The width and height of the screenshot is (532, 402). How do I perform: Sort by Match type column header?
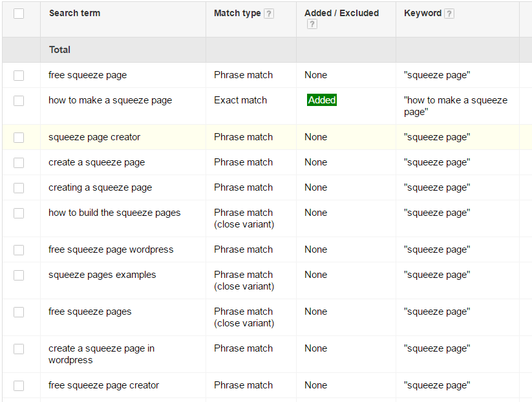pos(237,13)
